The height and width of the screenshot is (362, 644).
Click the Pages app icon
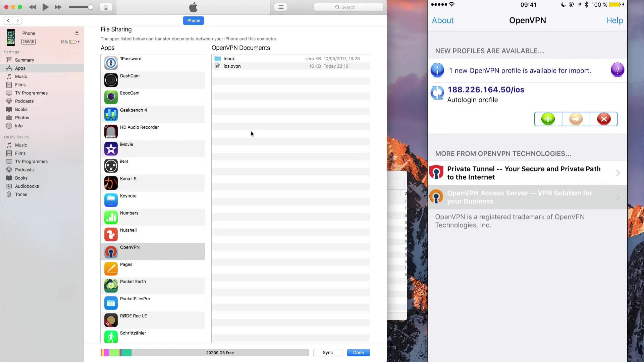pos(111,268)
